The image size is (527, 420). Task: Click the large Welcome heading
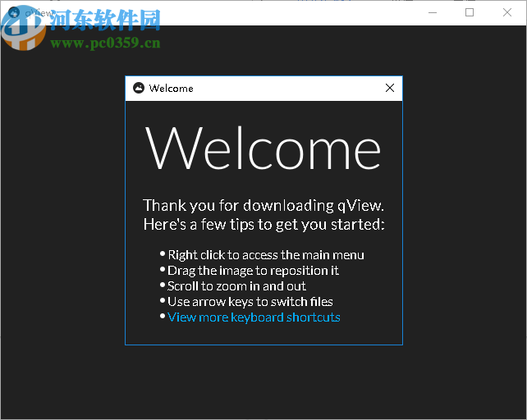(263, 148)
